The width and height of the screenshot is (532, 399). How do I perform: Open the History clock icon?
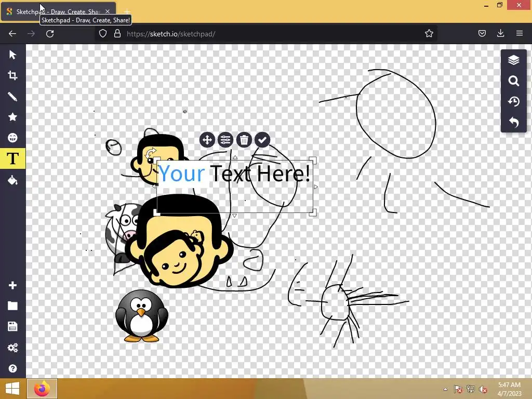coord(514,101)
